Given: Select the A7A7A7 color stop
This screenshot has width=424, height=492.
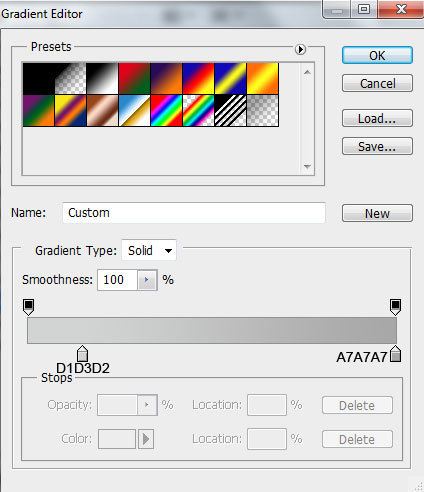Looking at the screenshot, I should pos(395,354).
